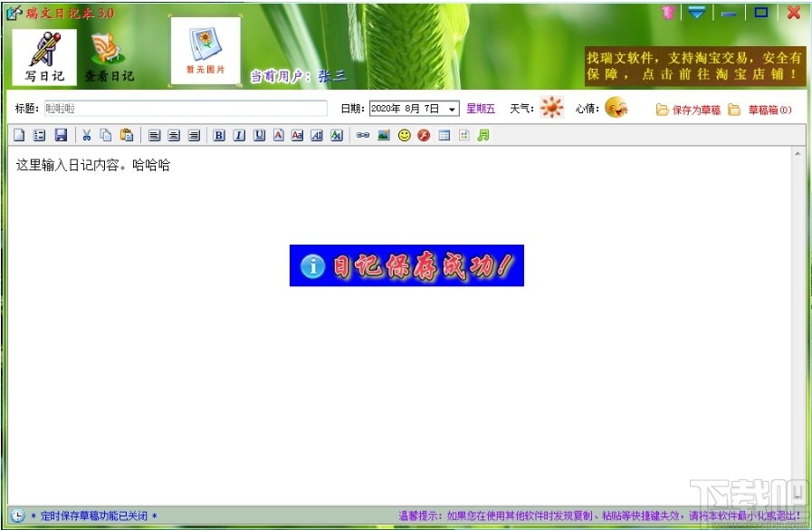The width and height of the screenshot is (812, 530).
Task: Cut selection with scissors icon
Action: (87, 135)
